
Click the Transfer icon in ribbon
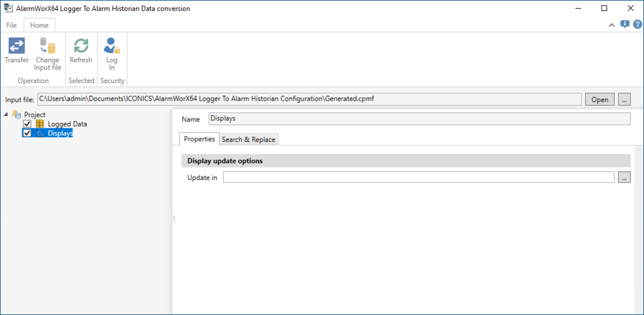coord(17,46)
